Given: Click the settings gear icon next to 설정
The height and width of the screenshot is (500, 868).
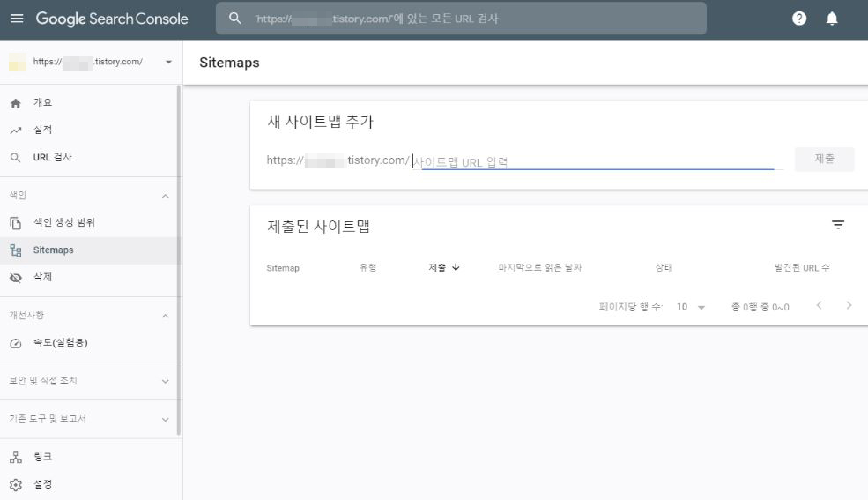Looking at the screenshot, I should click(16, 484).
